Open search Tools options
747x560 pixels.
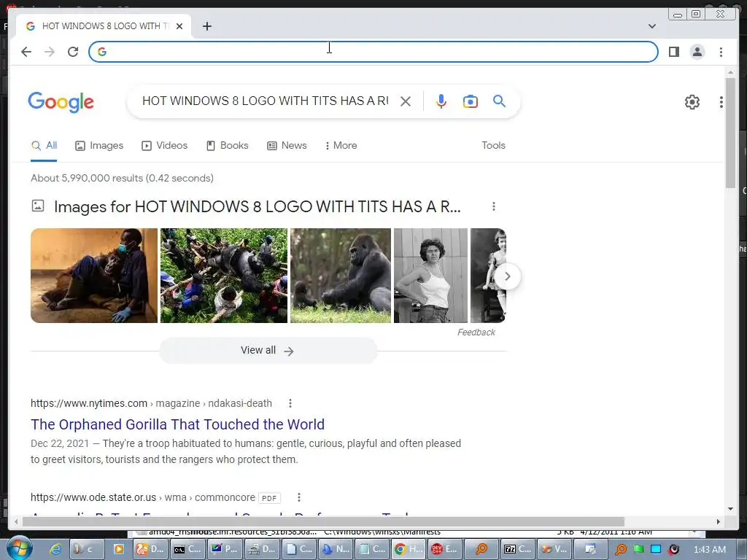[x=493, y=146]
